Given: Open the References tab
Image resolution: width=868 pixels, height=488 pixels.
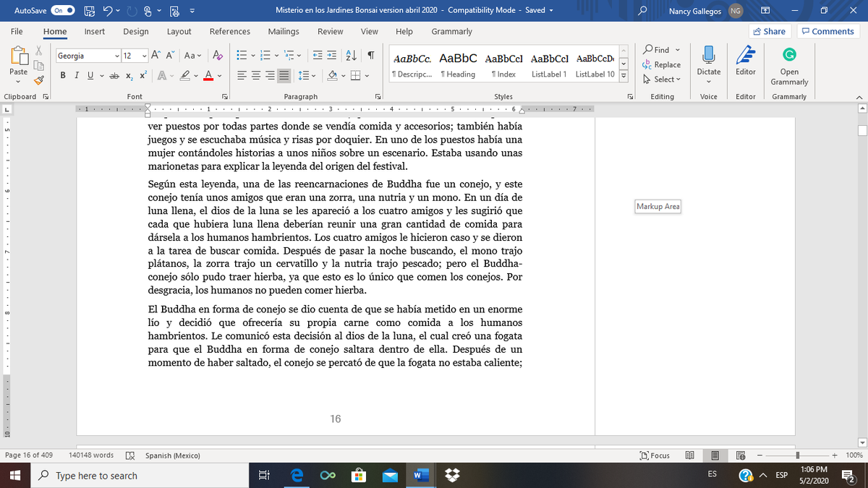Looking at the screenshot, I should (230, 31).
